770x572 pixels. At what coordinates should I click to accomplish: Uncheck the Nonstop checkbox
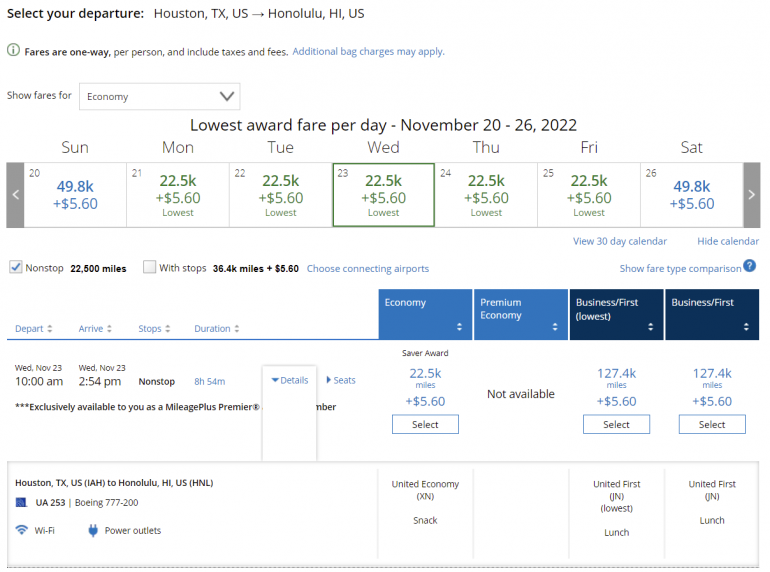tap(16, 267)
